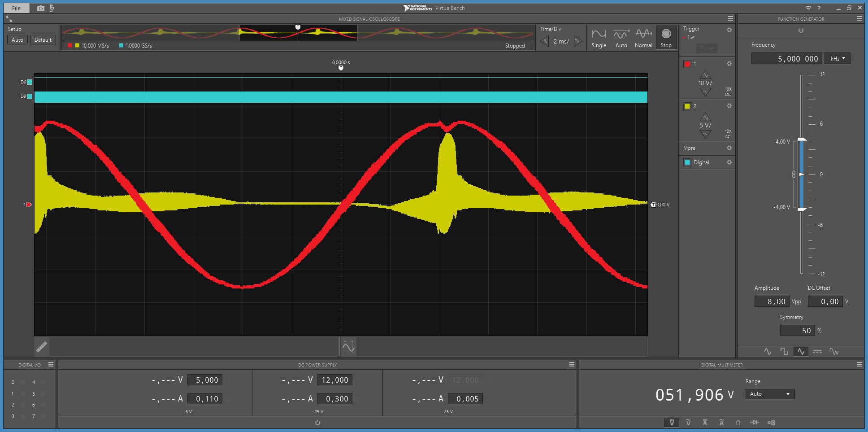The height and width of the screenshot is (432, 868).
Task: Click the cursors ruler icon below graph
Action: click(x=42, y=347)
